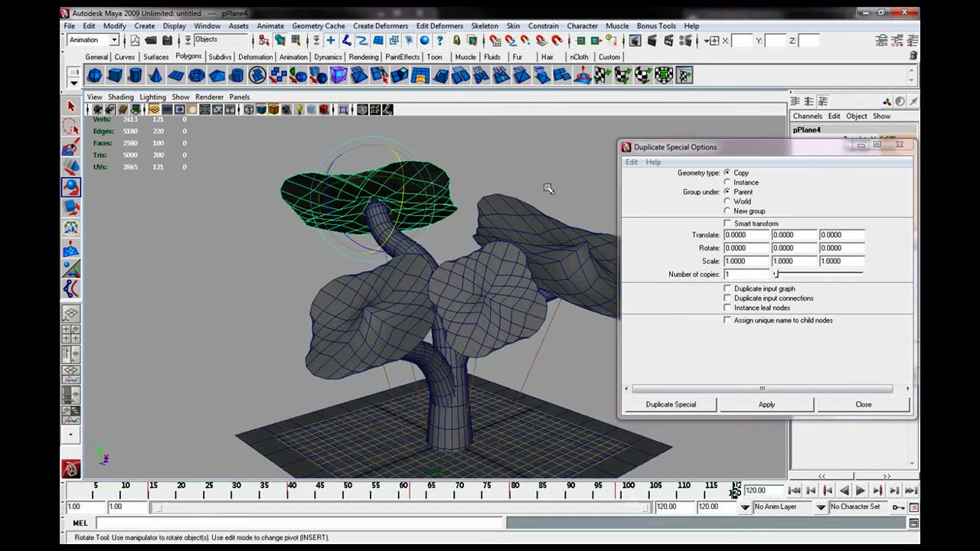Select Instance geometry type
The width and height of the screenshot is (980, 551).
(x=727, y=182)
